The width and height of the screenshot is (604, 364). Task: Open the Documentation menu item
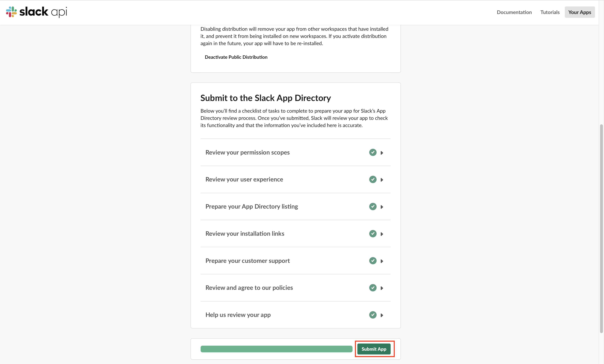coord(514,12)
